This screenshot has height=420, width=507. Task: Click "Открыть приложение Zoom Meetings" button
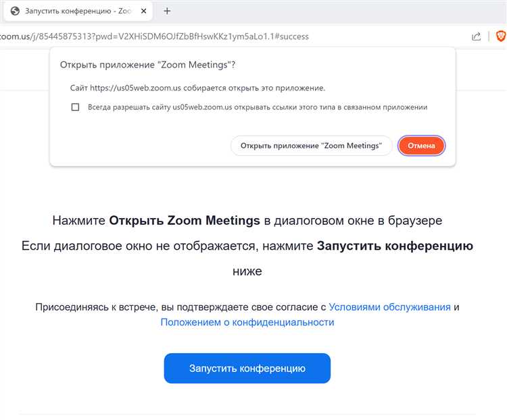coord(311,146)
